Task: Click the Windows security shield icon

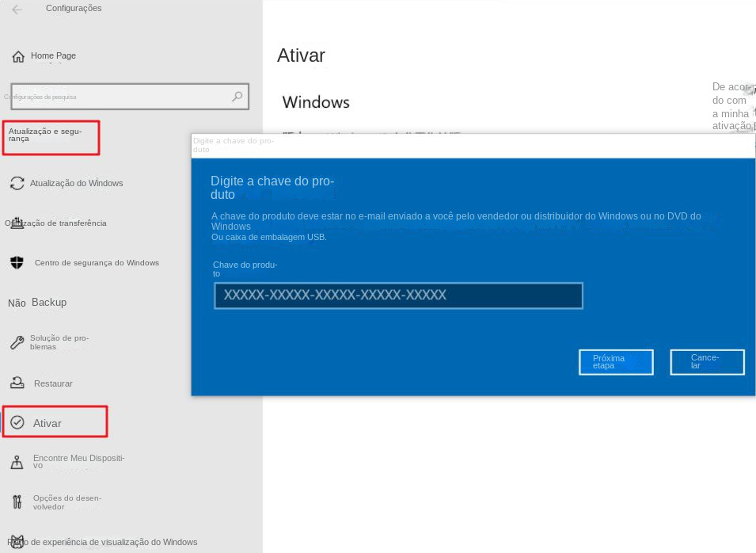Action: 17,262
